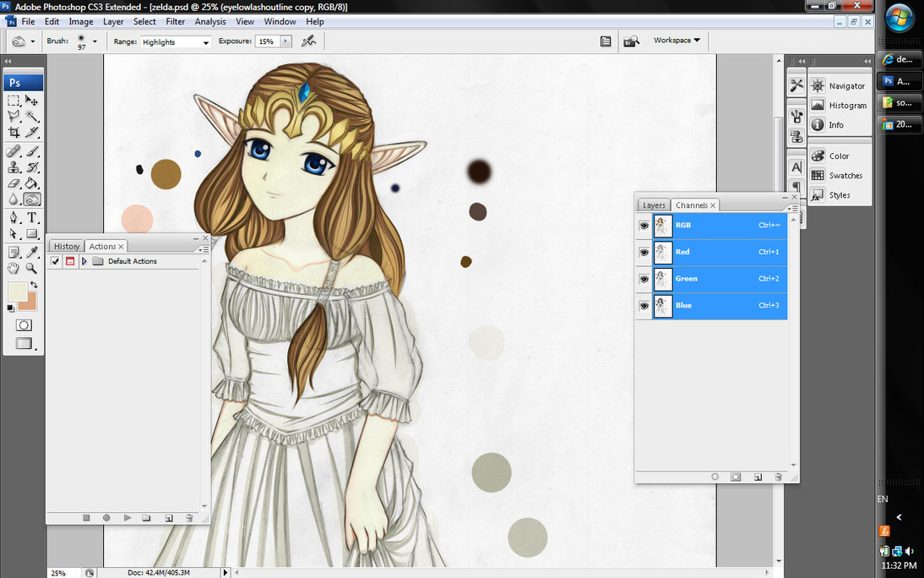Open the Range dropdown showing Highlights
924x578 pixels.
(176, 42)
